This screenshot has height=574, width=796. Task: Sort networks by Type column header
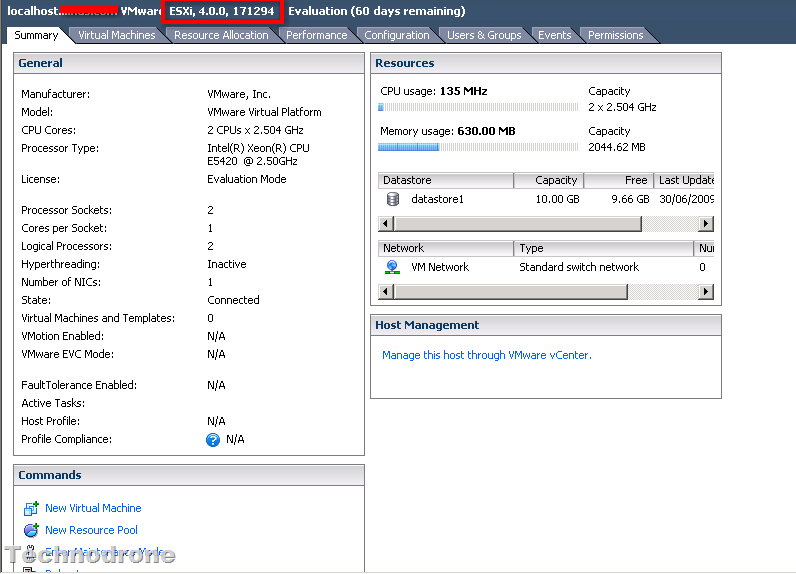click(x=604, y=248)
